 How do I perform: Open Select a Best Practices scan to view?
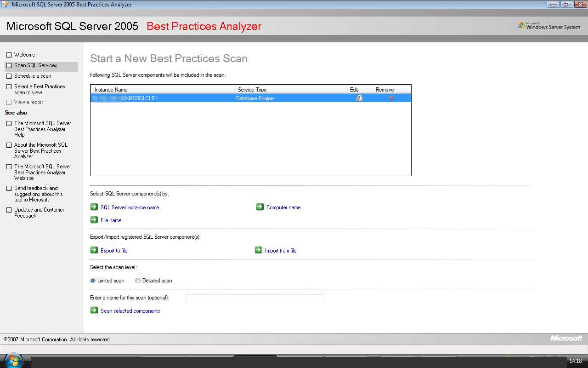click(x=40, y=89)
